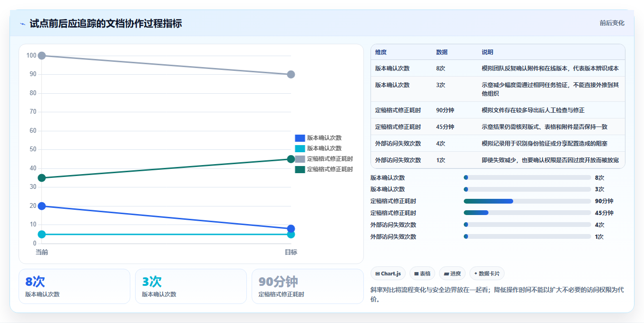Click the progress bar labeled 8次
The image size is (644, 323).
coord(527,177)
